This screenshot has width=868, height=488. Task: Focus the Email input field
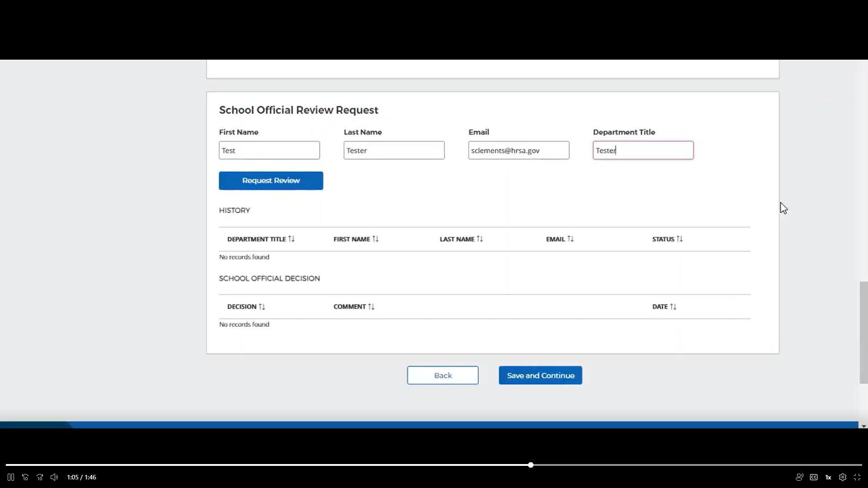pos(519,150)
